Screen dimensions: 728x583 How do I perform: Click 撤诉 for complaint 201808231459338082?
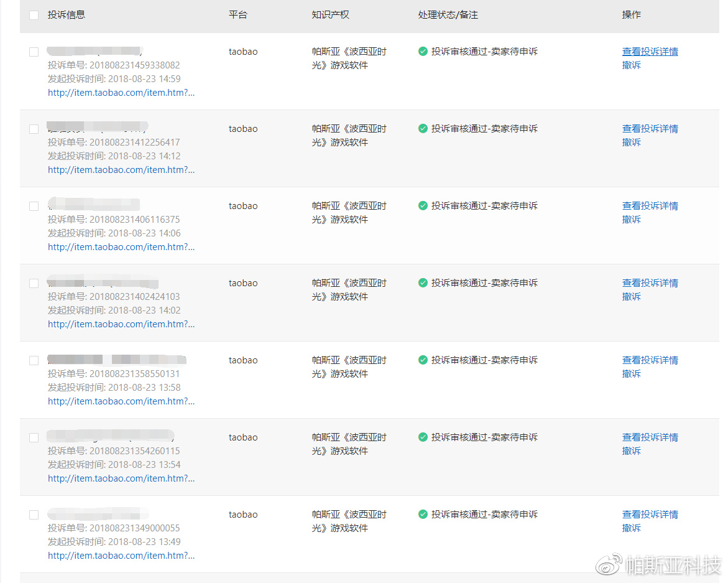point(632,65)
